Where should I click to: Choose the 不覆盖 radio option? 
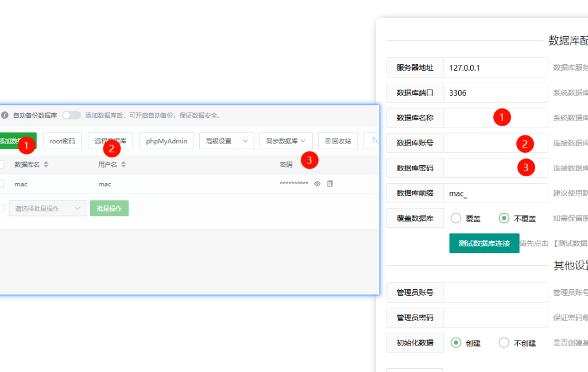point(504,218)
